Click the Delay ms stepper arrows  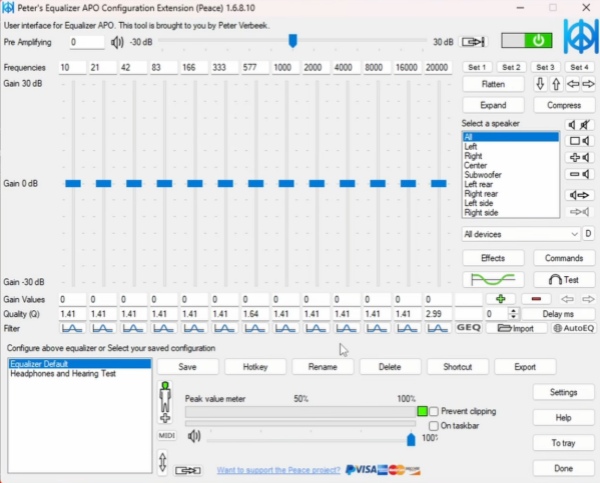click(514, 314)
